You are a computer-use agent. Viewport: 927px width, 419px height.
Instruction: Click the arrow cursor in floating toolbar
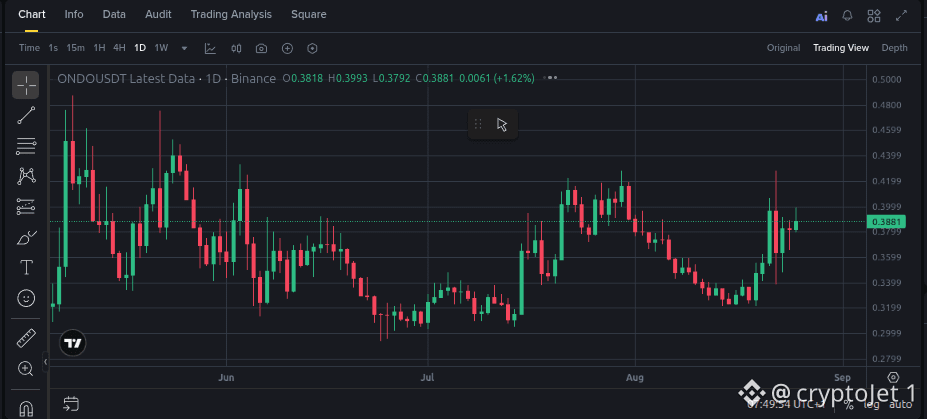(x=502, y=124)
